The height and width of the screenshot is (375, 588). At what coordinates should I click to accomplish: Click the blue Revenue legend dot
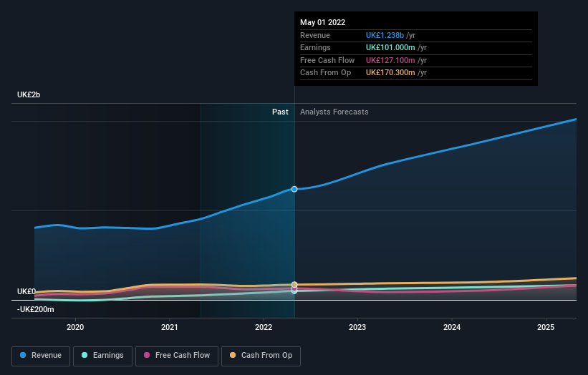point(23,355)
